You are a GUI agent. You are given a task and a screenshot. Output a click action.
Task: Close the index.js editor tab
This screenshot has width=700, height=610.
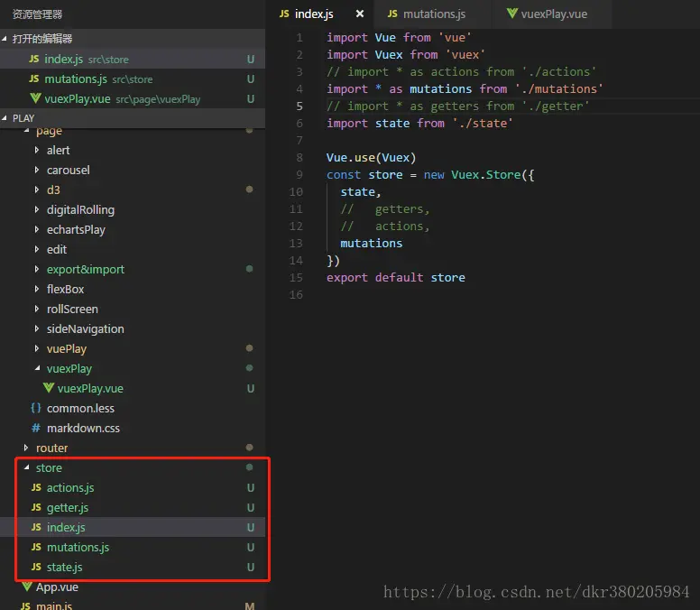pyautogui.click(x=359, y=14)
